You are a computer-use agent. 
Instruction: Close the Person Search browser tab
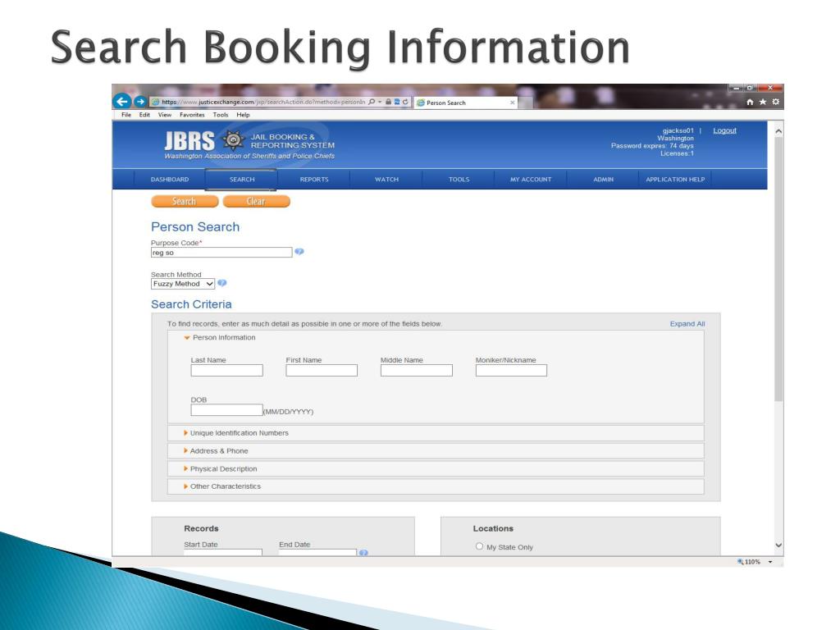click(512, 103)
